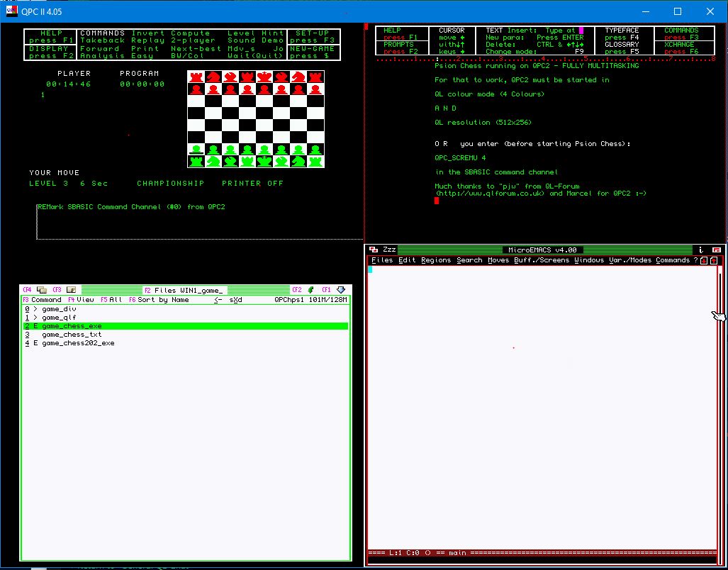Open the Files menu in MicroEMACS

click(x=382, y=260)
